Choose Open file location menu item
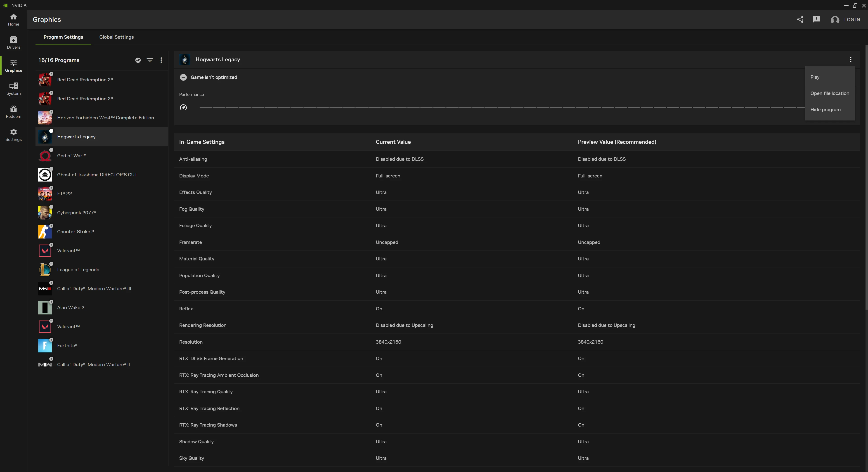This screenshot has height=472, width=868. tap(829, 93)
